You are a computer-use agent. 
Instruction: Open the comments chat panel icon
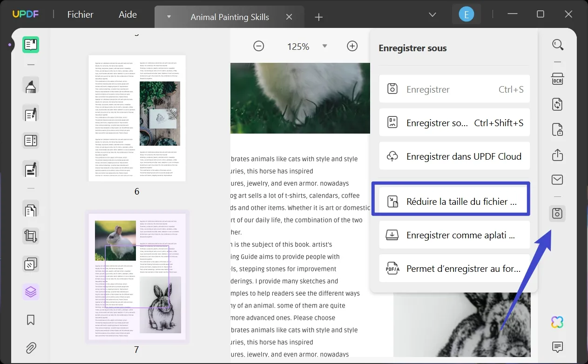point(557,347)
